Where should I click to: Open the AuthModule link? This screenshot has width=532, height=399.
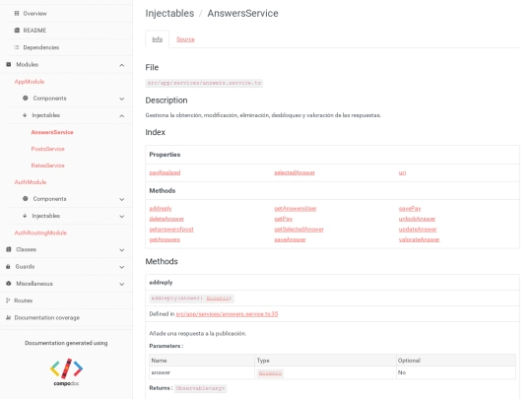[31, 182]
